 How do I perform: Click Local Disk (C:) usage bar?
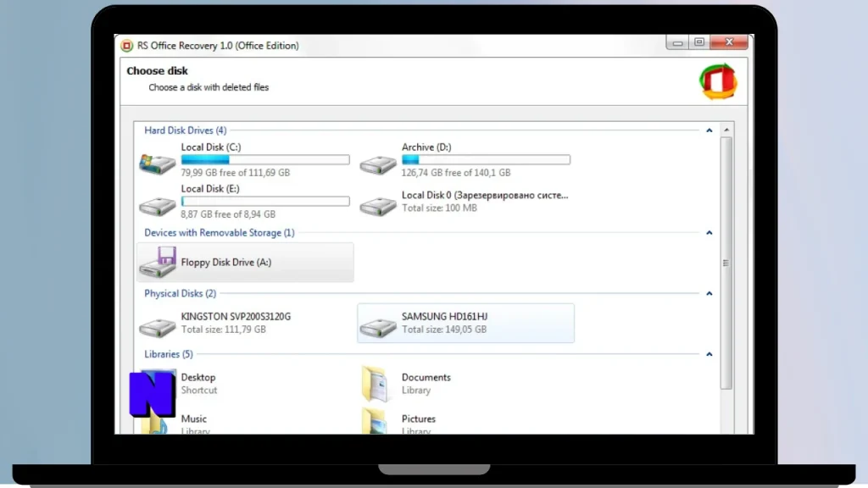[265, 160]
